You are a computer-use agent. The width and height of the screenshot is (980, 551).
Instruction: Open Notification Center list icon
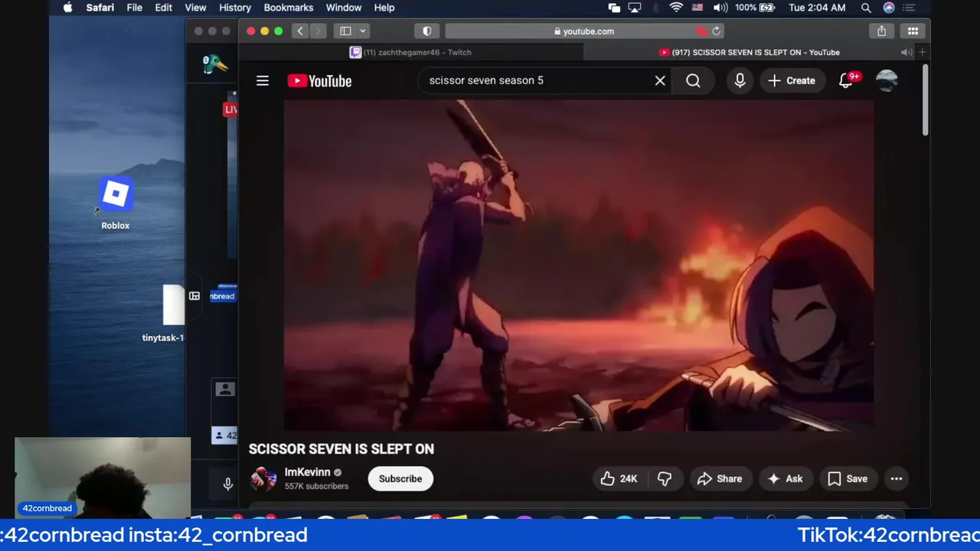[909, 8]
